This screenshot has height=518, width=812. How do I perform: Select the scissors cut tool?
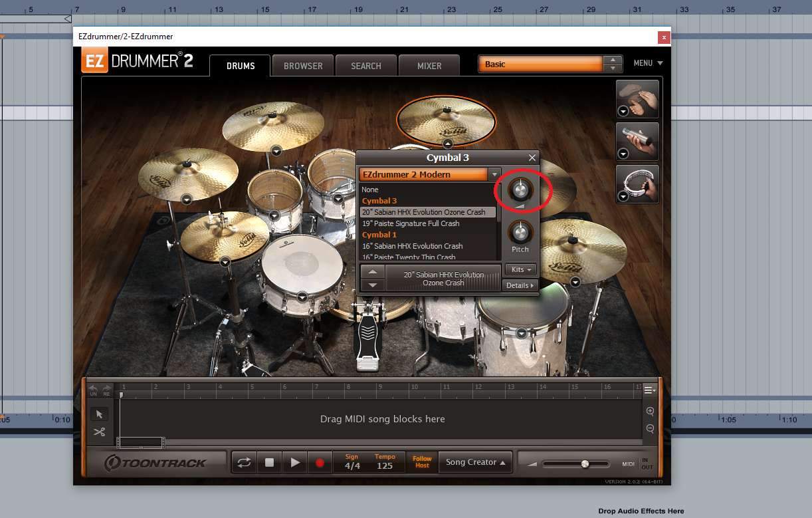point(99,432)
